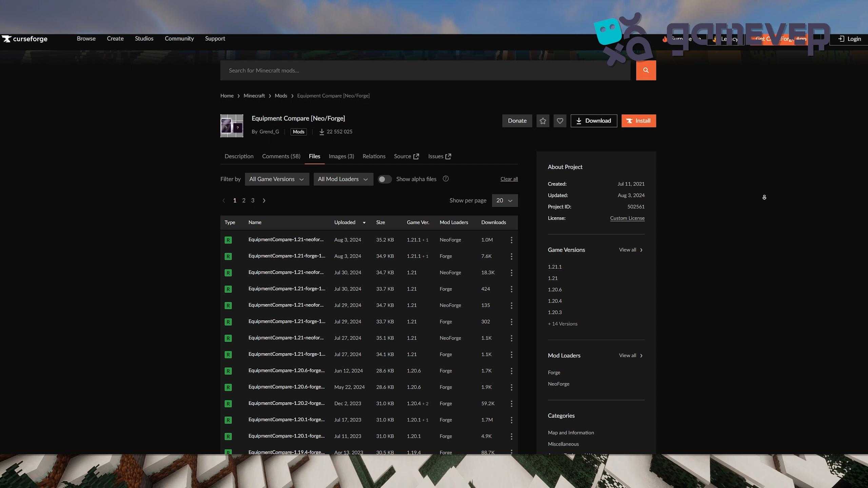Click Mods breadcrumb link

coord(281,96)
